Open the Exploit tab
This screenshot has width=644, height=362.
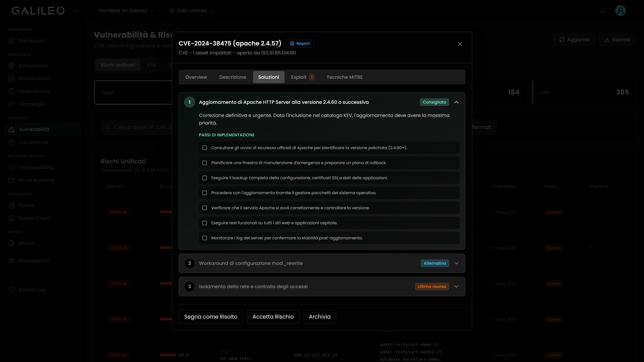303,77
